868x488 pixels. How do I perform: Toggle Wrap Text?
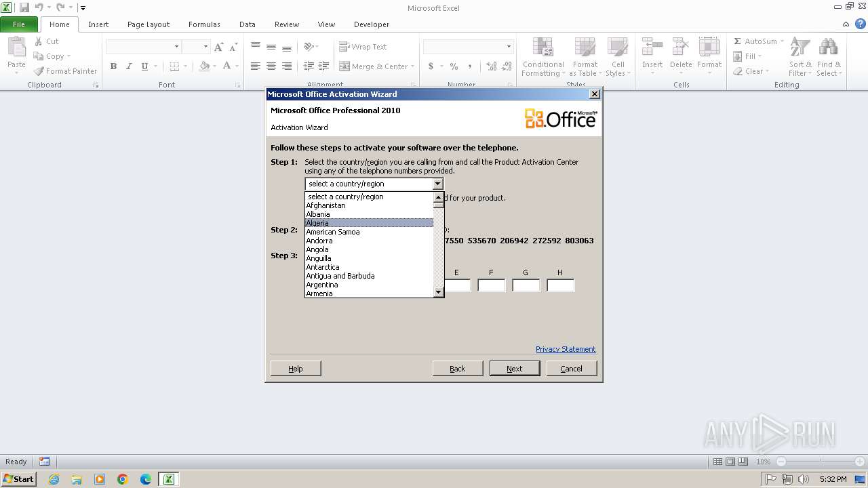click(x=363, y=47)
